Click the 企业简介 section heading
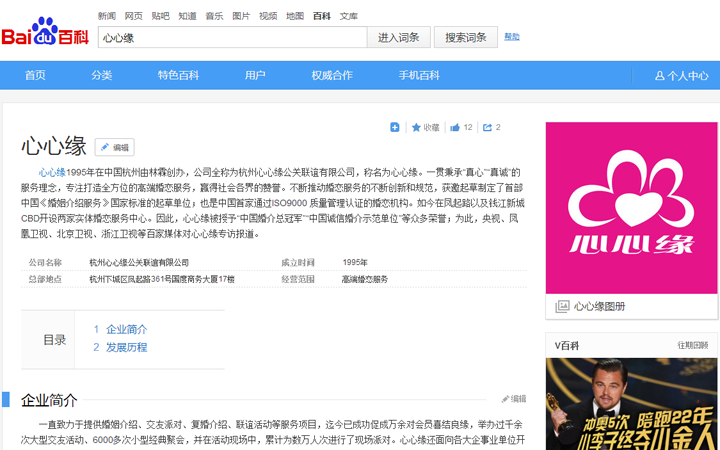Viewport: 720px width, 450px height. tap(49, 400)
